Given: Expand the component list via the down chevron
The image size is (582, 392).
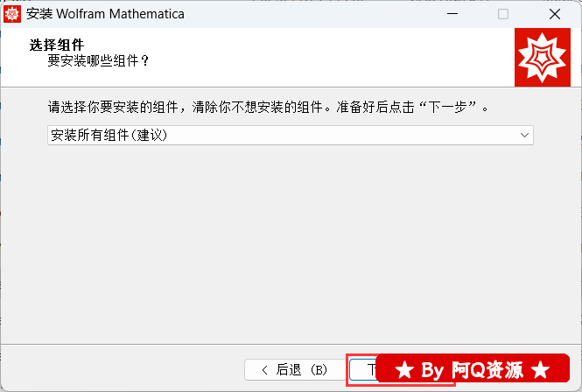Looking at the screenshot, I should click(x=524, y=135).
